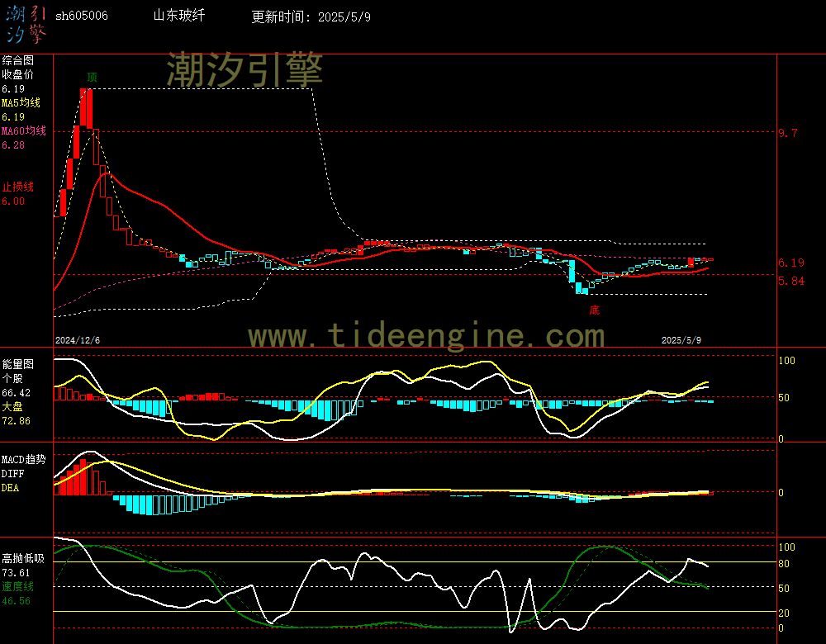826x644 pixels.
Task: Click the 9.7 price axis label
Action: (787, 133)
